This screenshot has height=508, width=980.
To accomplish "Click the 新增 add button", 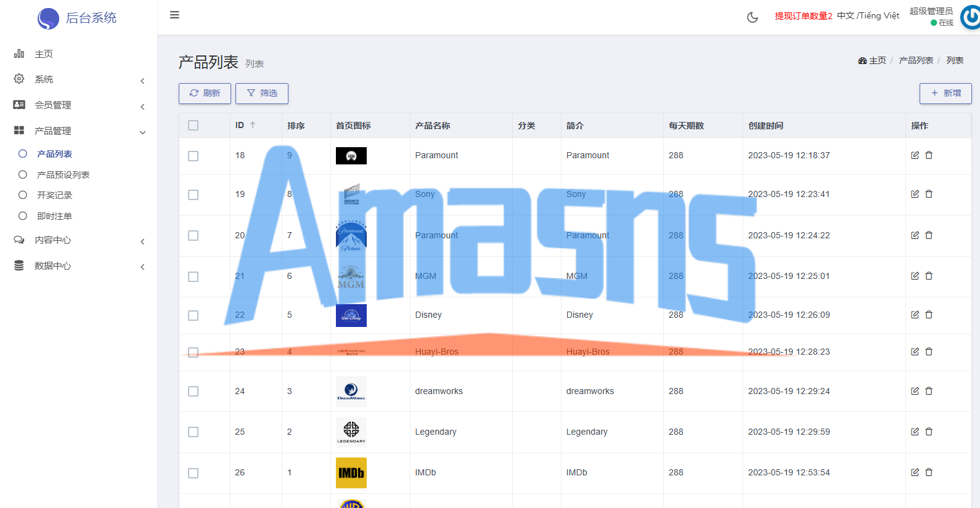I will tap(945, 94).
